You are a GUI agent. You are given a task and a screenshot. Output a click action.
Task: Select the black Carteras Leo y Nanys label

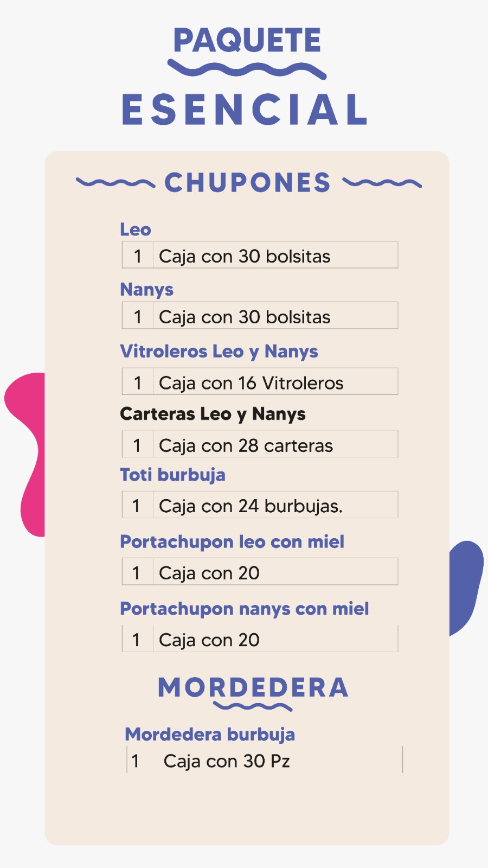[213, 414]
